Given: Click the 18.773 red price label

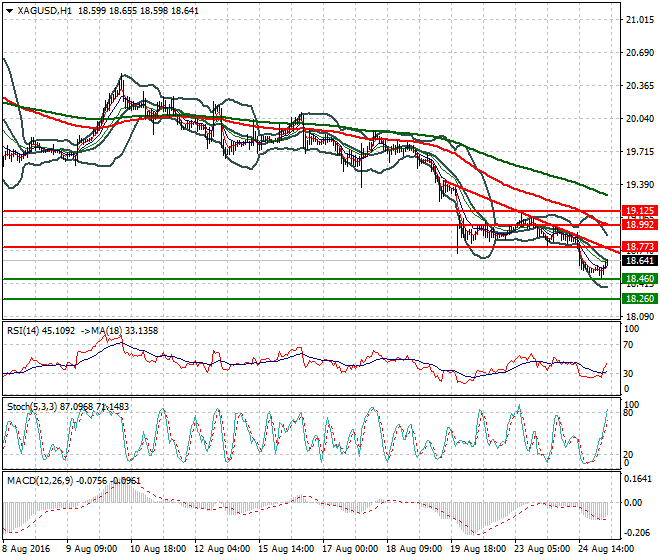Looking at the screenshot, I should click(640, 247).
